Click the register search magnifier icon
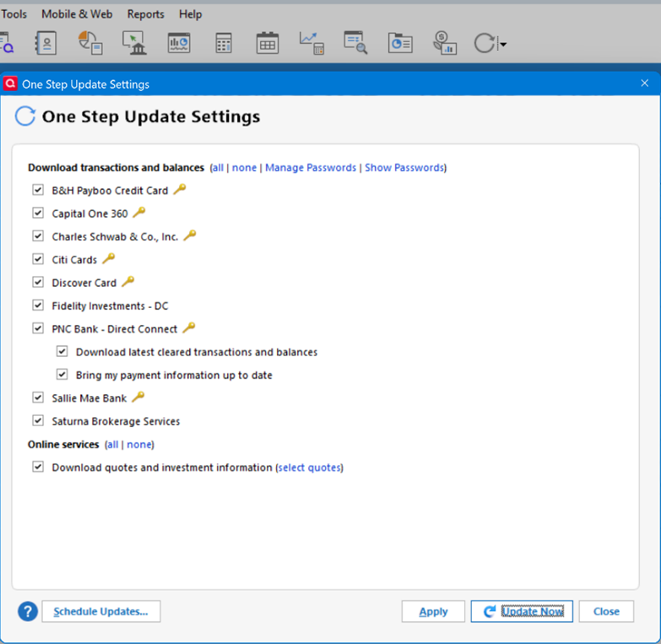The height and width of the screenshot is (644, 661). pyautogui.click(x=355, y=42)
